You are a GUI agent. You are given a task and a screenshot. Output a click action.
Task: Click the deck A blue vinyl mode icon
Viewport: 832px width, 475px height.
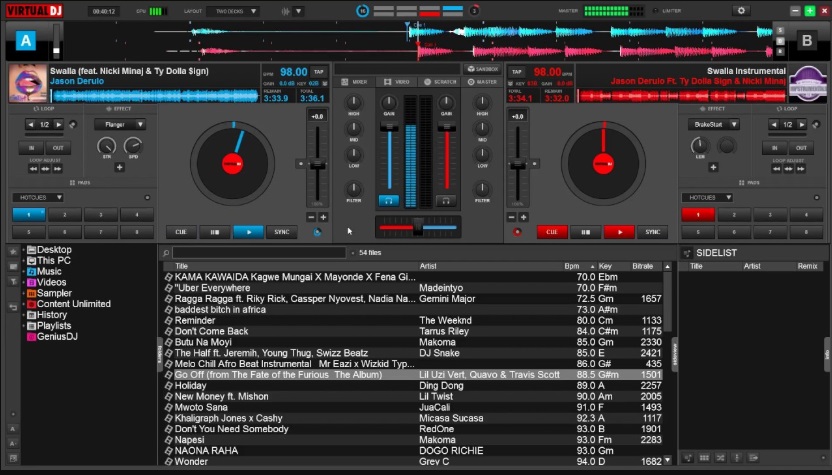tap(317, 232)
